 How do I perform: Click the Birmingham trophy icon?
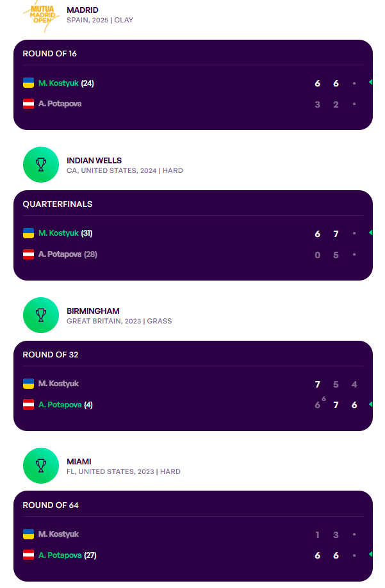pyautogui.click(x=41, y=315)
